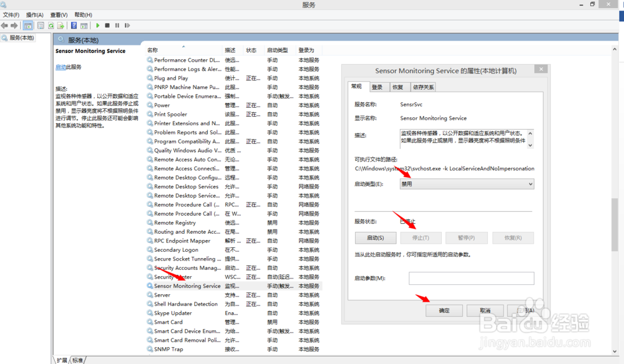The height and width of the screenshot is (364, 624).
Task: Refresh the services list using the refresh icon
Action: point(51,26)
